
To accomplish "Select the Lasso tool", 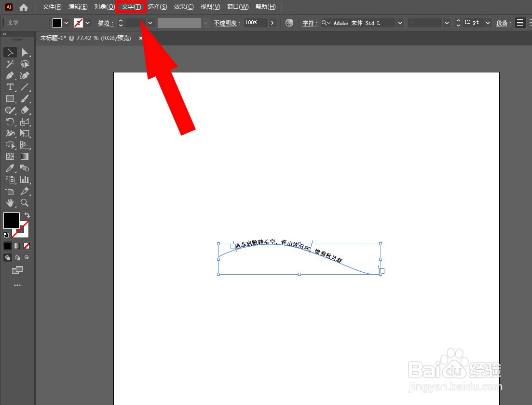I will (x=25, y=64).
